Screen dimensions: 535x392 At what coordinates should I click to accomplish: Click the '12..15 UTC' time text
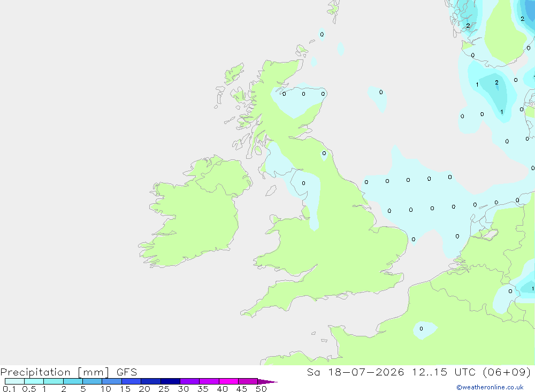[x=444, y=372]
